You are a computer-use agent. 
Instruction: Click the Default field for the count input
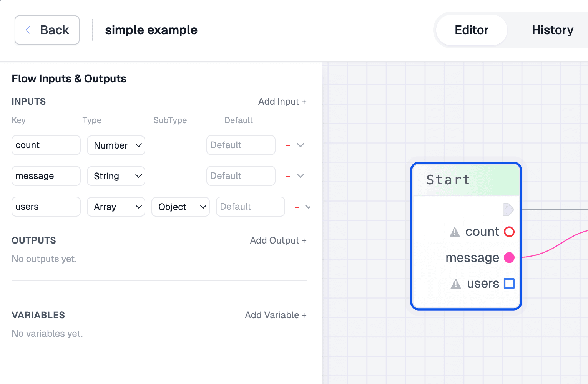click(x=241, y=145)
